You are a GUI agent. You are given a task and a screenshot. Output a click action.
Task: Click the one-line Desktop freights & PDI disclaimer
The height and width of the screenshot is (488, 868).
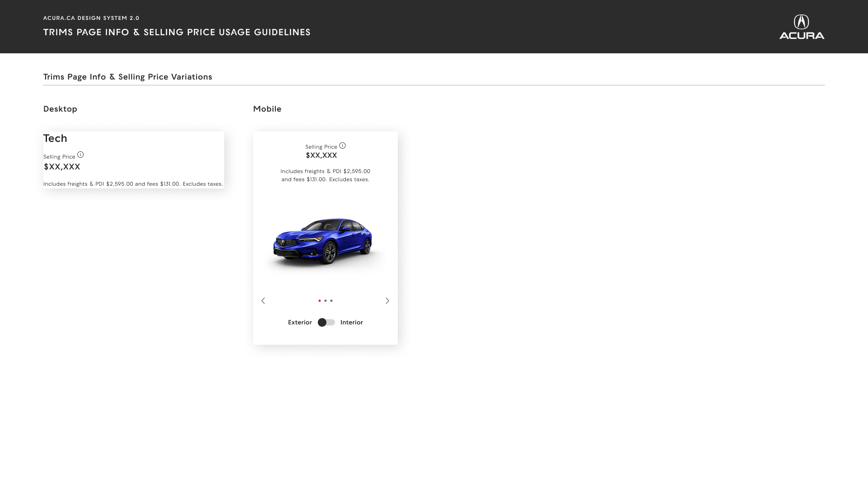pyautogui.click(x=133, y=184)
